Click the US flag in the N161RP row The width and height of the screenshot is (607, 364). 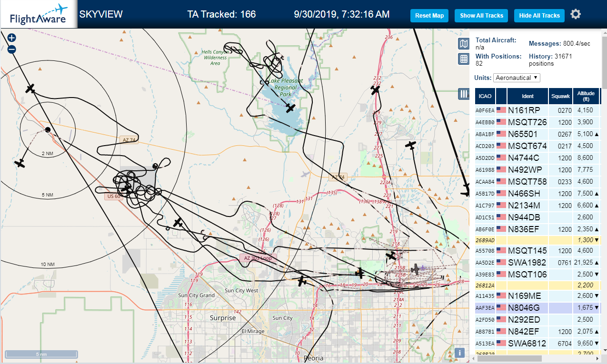click(x=501, y=110)
